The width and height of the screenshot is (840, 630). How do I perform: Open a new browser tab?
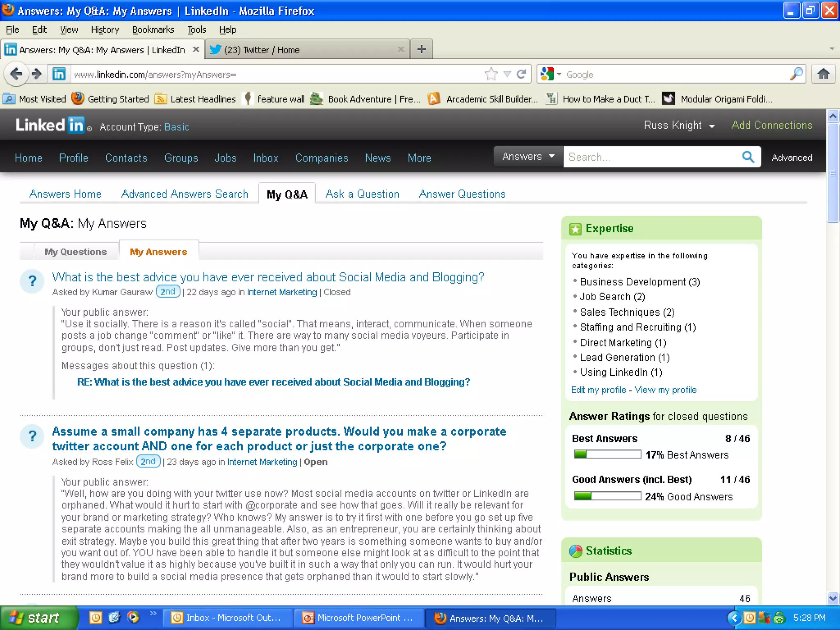[x=421, y=50]
